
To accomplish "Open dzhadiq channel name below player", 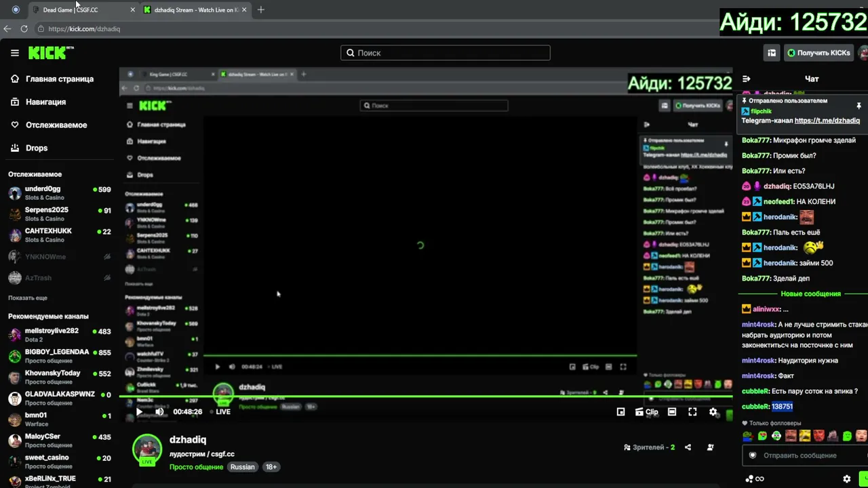I will pyautogui.click(x=188, y=440).
